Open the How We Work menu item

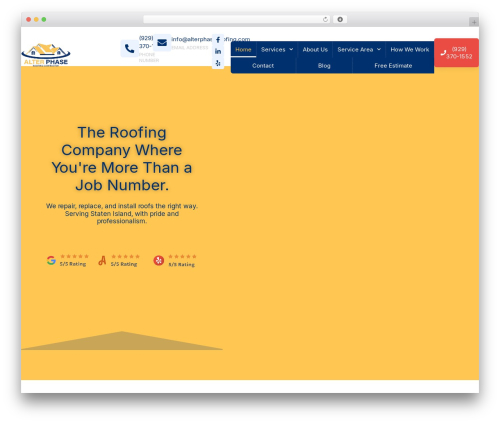(x=410, y=50)
